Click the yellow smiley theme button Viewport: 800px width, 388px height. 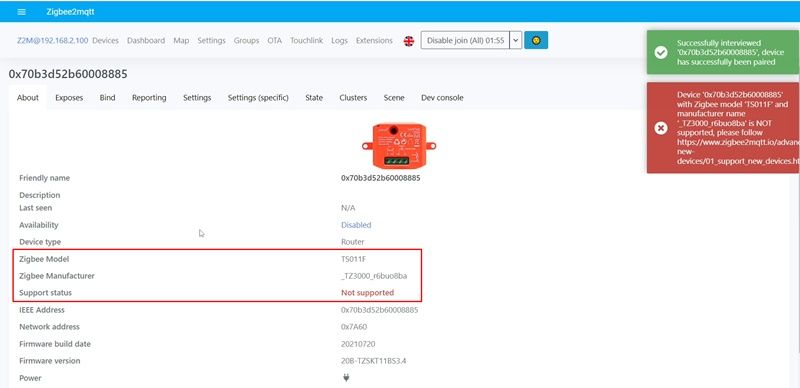pos(536,40)
